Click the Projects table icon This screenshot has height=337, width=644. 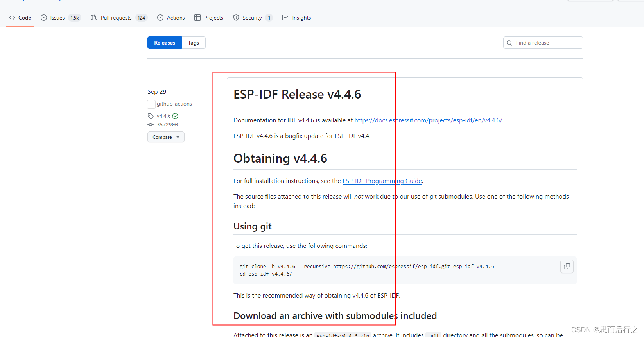coord(197,18)
